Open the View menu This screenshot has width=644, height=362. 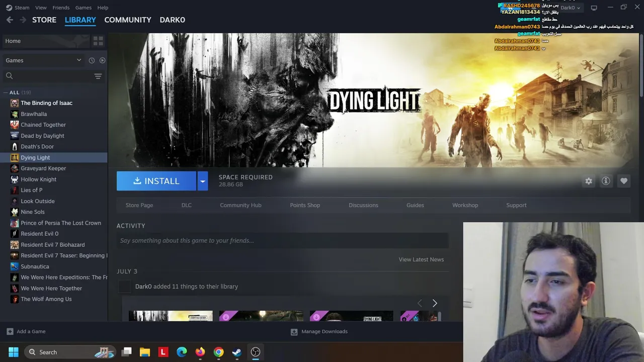pyautogui.click(x=41, y=8)
